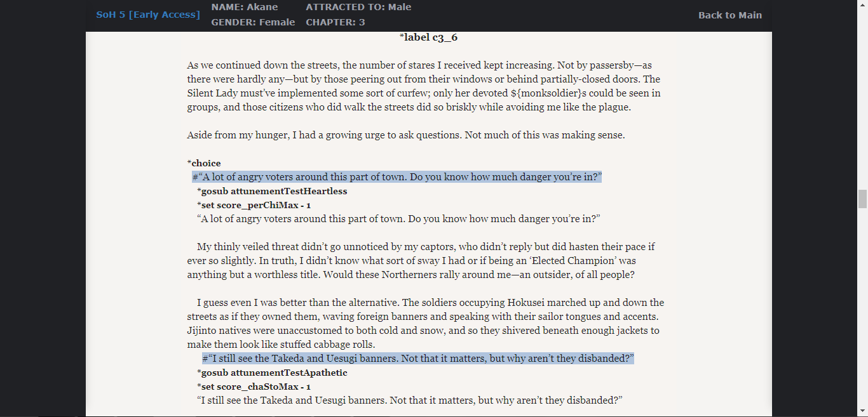The height and width of the screenshot is (417, 868).
Task: Select the highlighted 'Takeda and Uesugi banners' choice
Action: click(x=418, y=359)
